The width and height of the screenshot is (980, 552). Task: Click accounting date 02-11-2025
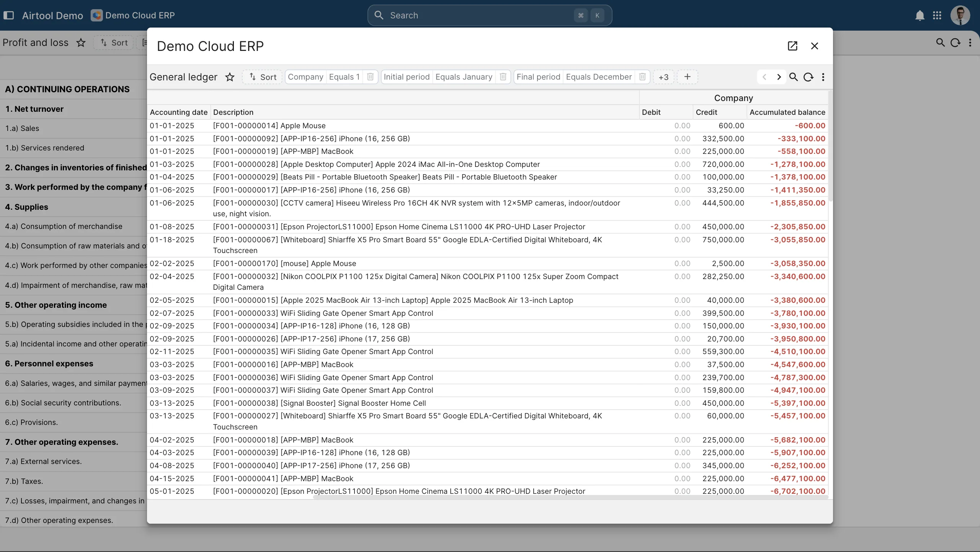(172, 351)
